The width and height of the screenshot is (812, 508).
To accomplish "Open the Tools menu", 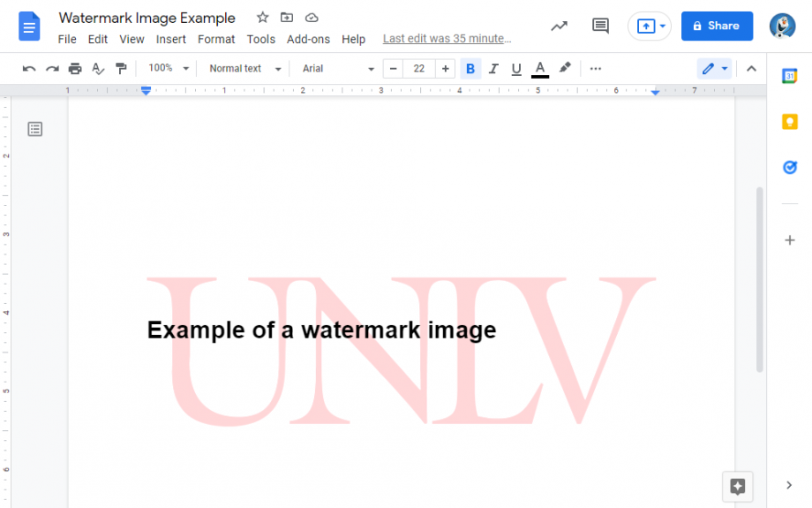I will click(261, 40).
